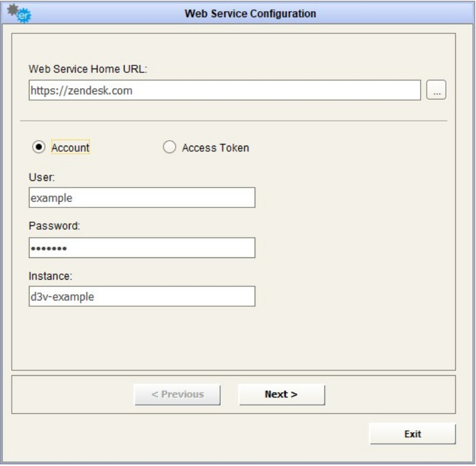Select the Access Token radio button
Screen dimensions: 476x466
click(169, 148)
